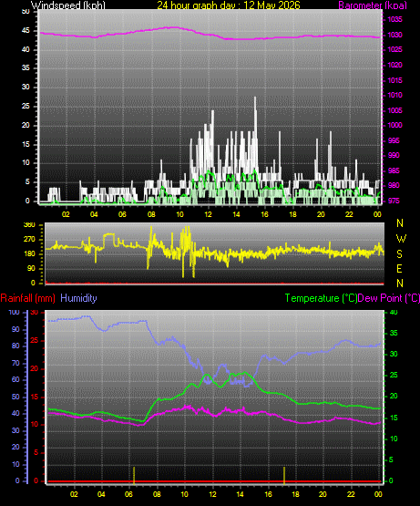Click the 'Barometer (hpa)' axis title
This screenshot has width=420, height=506.
[373, 5]
